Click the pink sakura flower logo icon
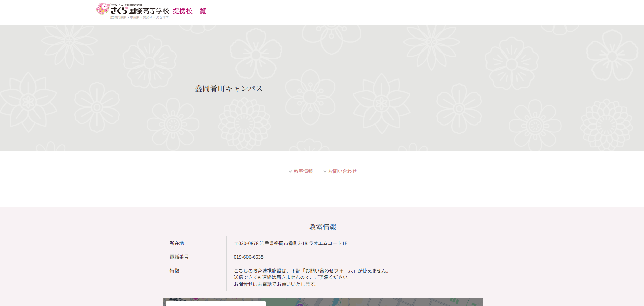This screenshot has width=644, height=306. coord(103,9)
